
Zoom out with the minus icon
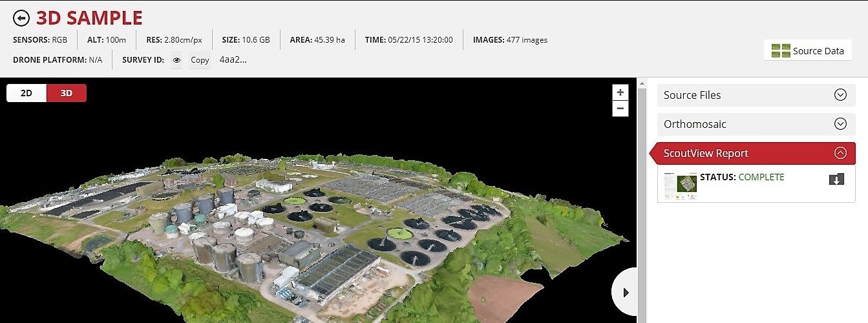point(620,109)
